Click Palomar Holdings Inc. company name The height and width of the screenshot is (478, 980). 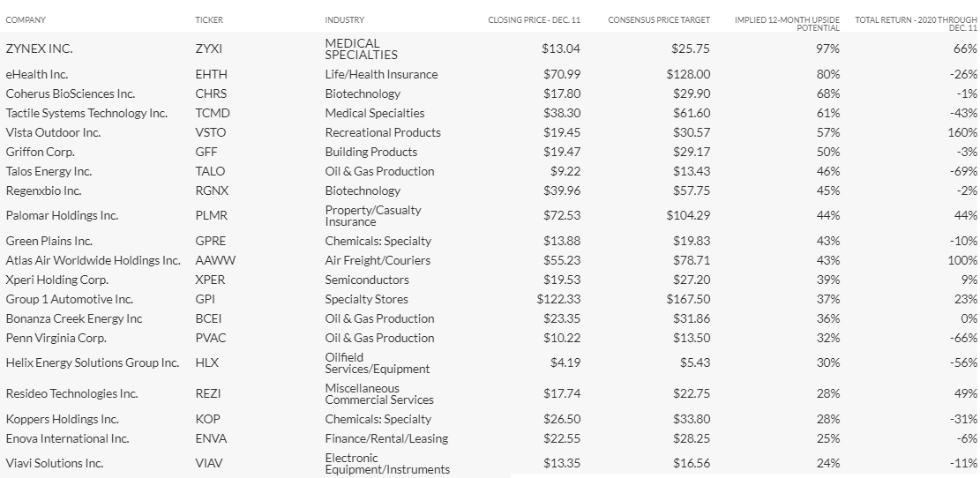pos(62,215)
